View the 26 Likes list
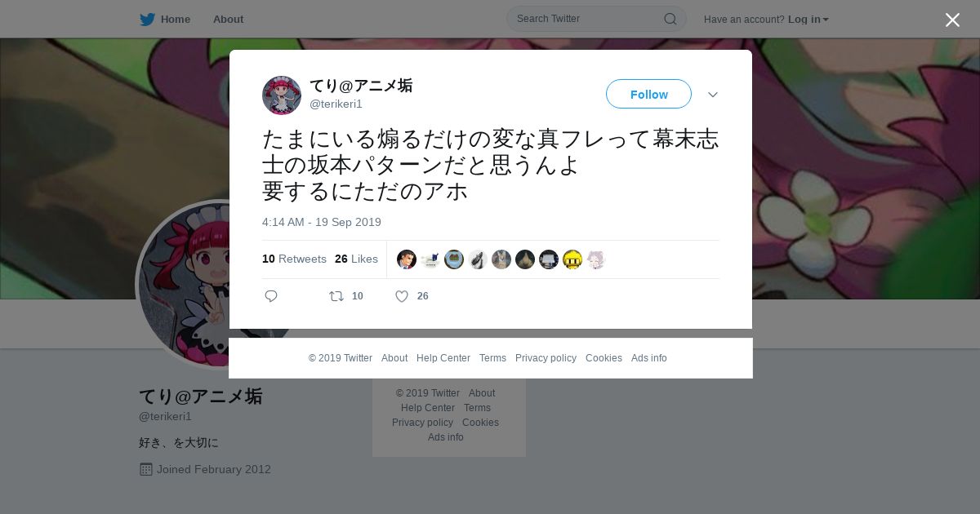The height and width of the screenshot is (514, 980). 356,259
